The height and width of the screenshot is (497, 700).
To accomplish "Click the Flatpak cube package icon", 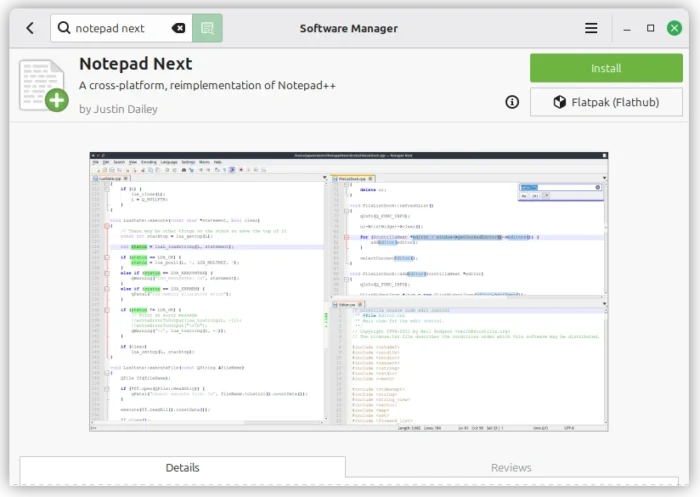I will [x=560, y=102].
